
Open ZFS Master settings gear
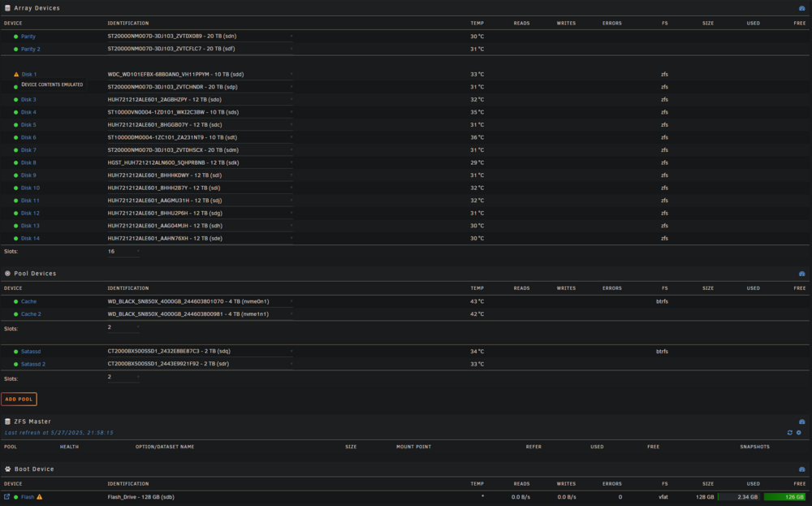(798, 432)
